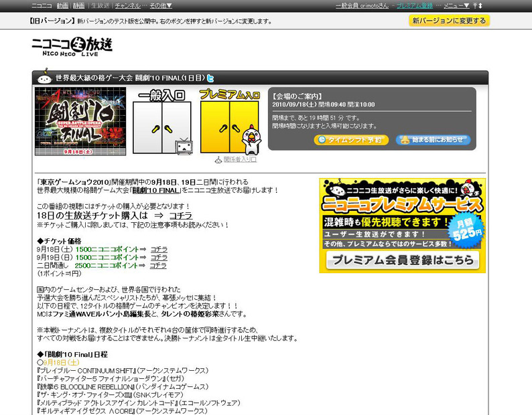Open コチラ link for the 18日 ticket purchase
This screenshot has width=532, height=415.
[x=180, y=216]
